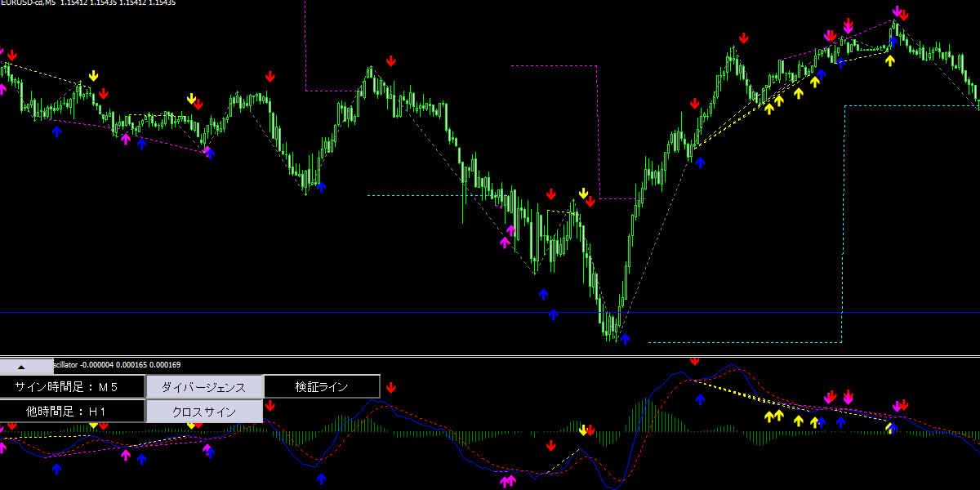Image resolution: width=980 pixels, height=490 pixels.
Task: Click the red down arrow at oscillator top edge
Action: click(x=694, y=360)
